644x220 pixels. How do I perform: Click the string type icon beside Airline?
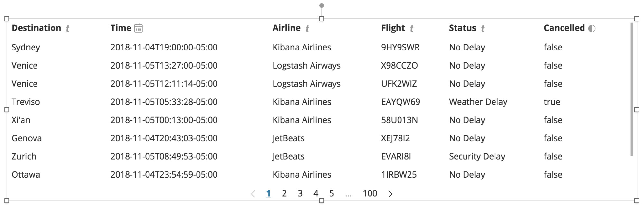[x=307, y=29]
